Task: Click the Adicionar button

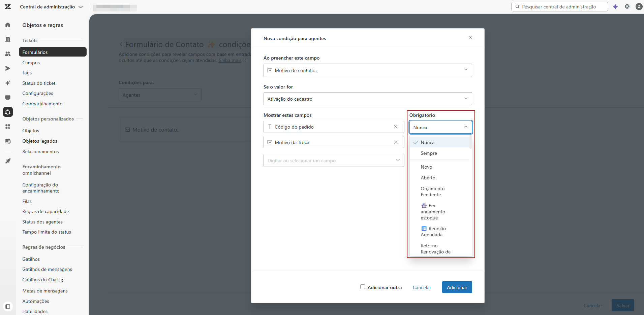Action: click(x=457, y=287)
